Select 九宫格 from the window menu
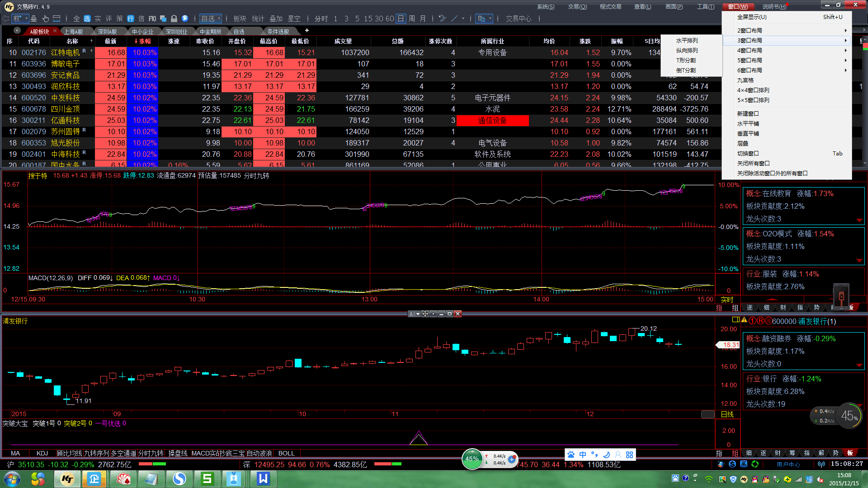This screenshot has height=488, width=868. click(x=745, y=80)
